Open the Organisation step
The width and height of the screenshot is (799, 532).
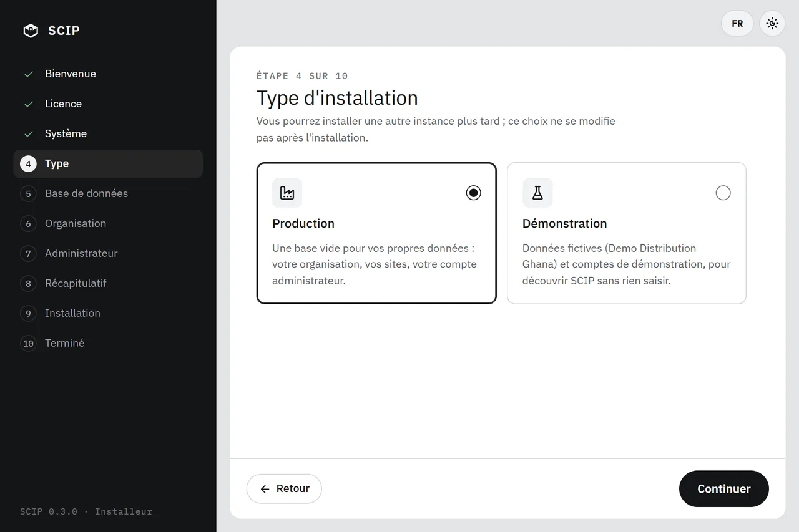108,223
